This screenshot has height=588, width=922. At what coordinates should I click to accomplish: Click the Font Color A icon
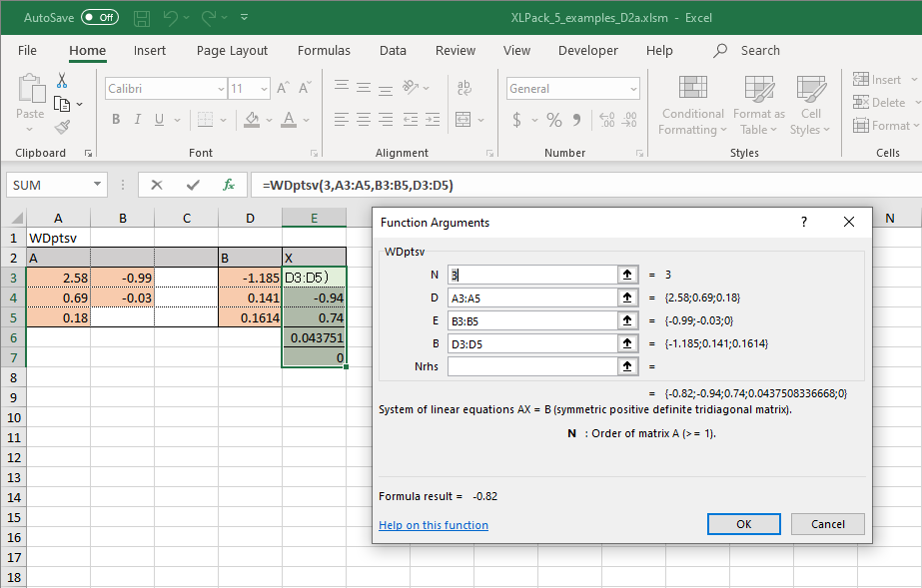click(289, 120)
